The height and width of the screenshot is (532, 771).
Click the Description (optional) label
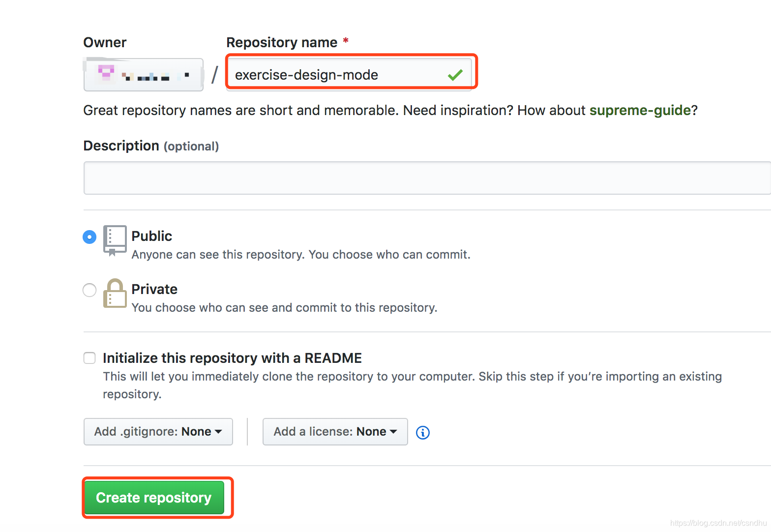151,146
